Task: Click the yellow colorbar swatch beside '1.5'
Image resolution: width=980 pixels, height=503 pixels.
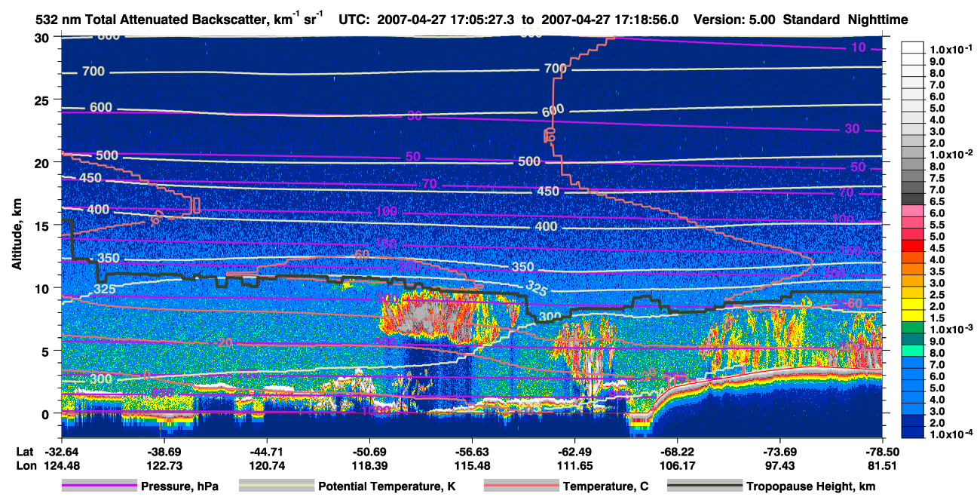Action: pyautogui.click(x=913, y=315)
